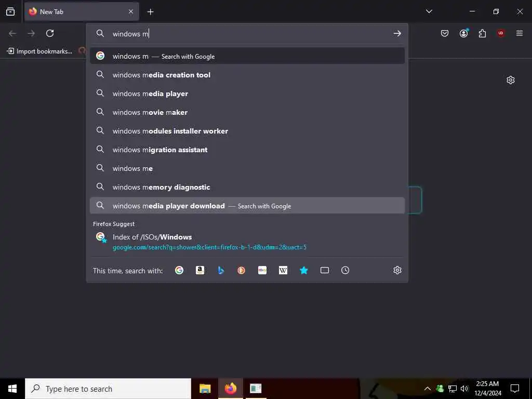
Task: Select suggestion windows modules installer worker
Action: pos(247,130)
